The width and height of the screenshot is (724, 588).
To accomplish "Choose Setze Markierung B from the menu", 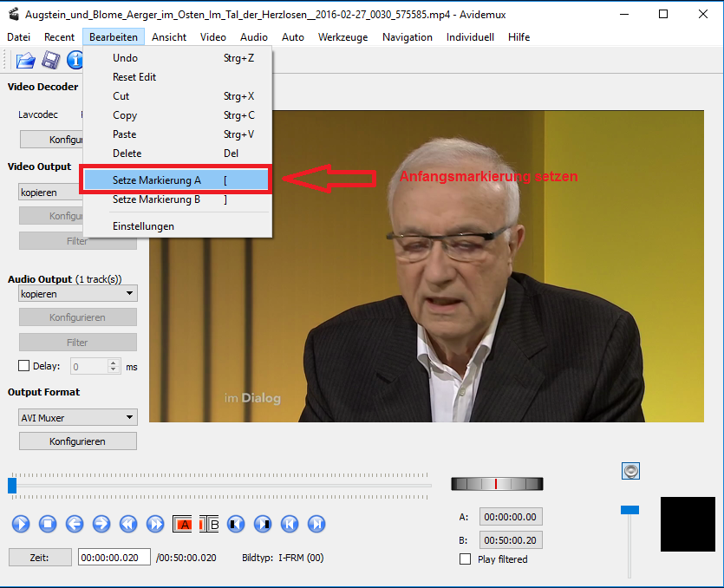I will click(x=157, y=199).
